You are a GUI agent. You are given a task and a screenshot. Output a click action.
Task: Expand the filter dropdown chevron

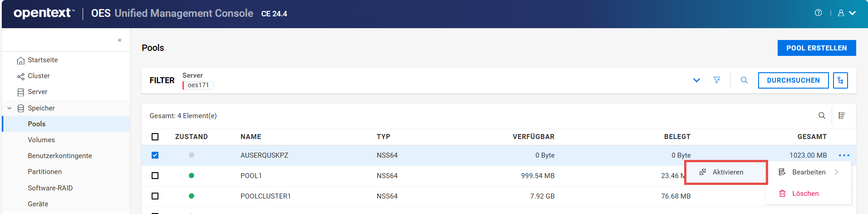click(x=696, y=80)
